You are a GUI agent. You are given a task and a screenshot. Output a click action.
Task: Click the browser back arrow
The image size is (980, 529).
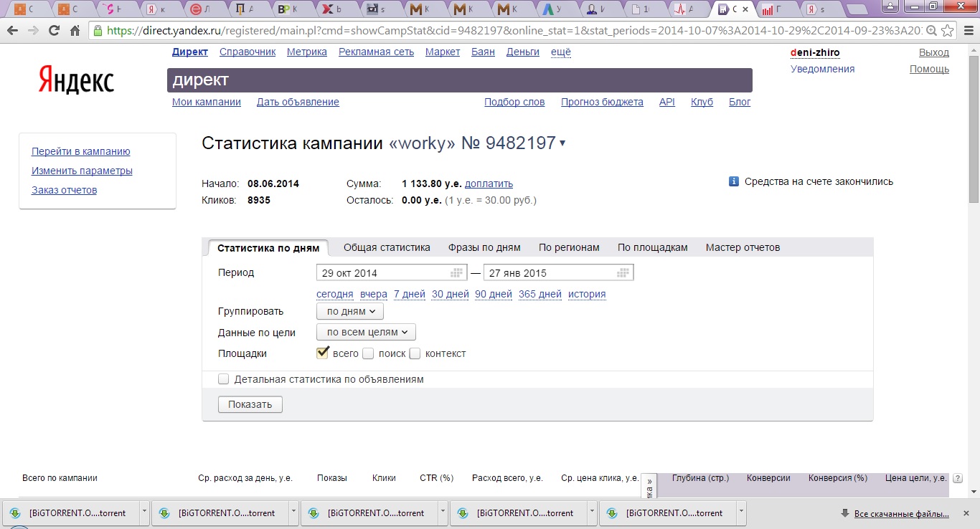12,31
